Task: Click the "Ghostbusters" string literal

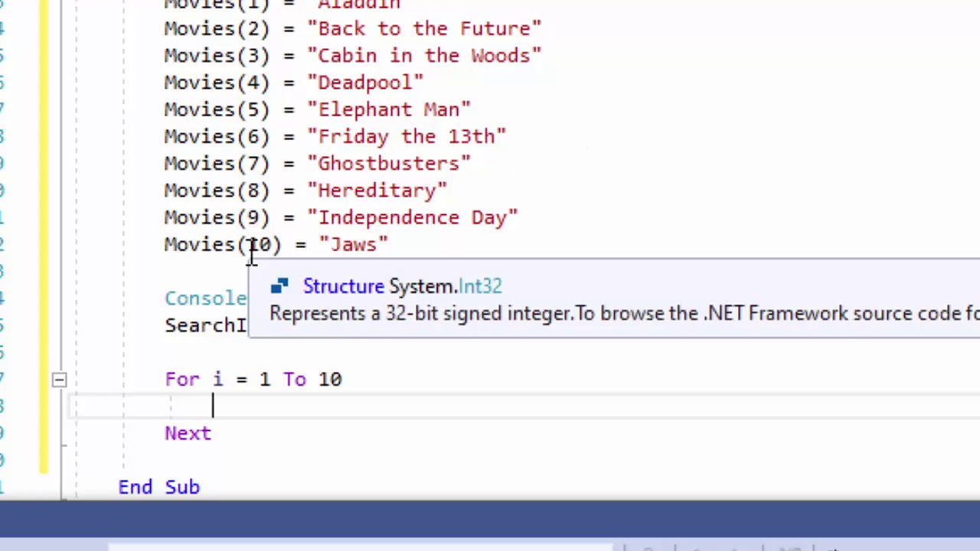Action: 389,163
